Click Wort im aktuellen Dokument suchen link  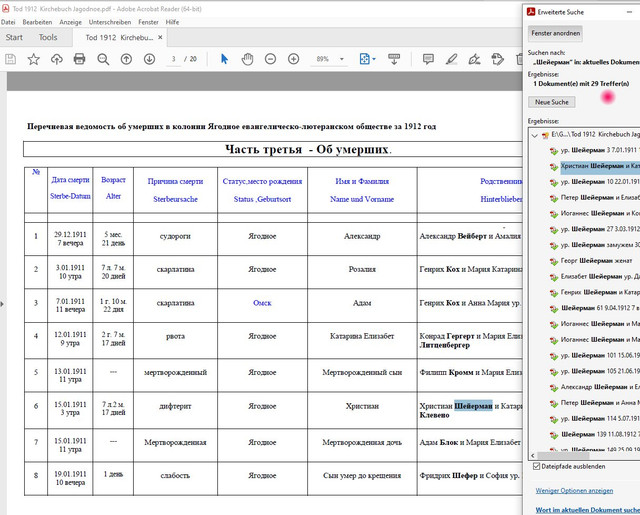point(588,510)
